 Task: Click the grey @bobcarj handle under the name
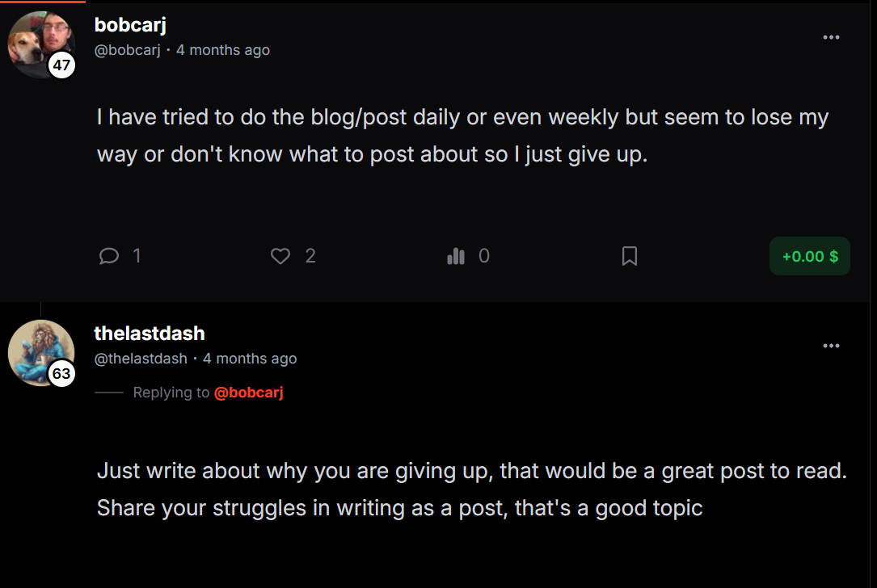coord(128,50)
